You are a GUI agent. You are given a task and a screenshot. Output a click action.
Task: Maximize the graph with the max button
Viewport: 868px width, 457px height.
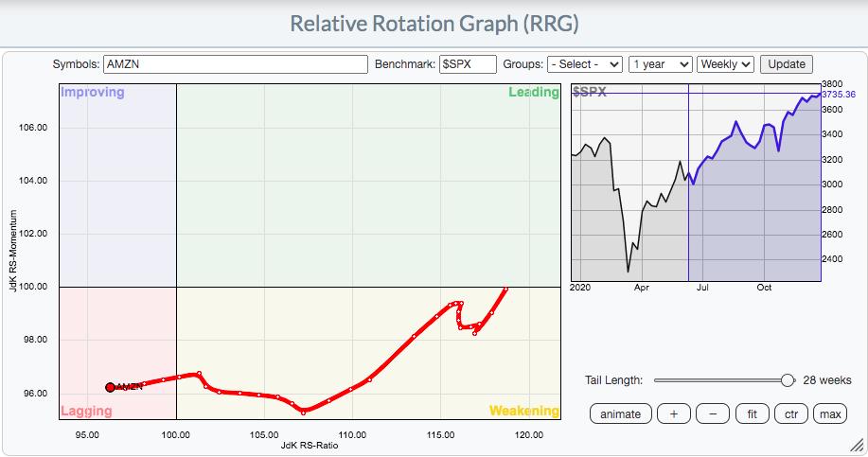[x=830, y=414]
